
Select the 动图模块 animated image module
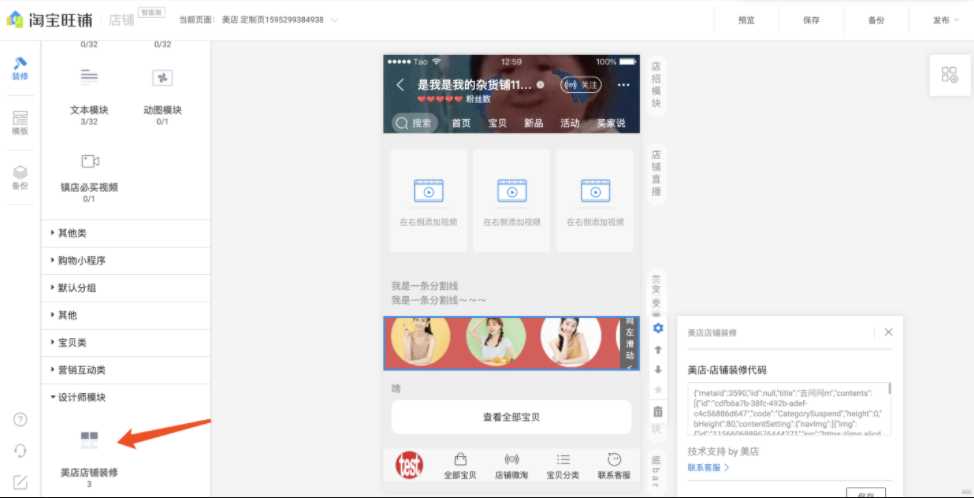tap(162, 88)
